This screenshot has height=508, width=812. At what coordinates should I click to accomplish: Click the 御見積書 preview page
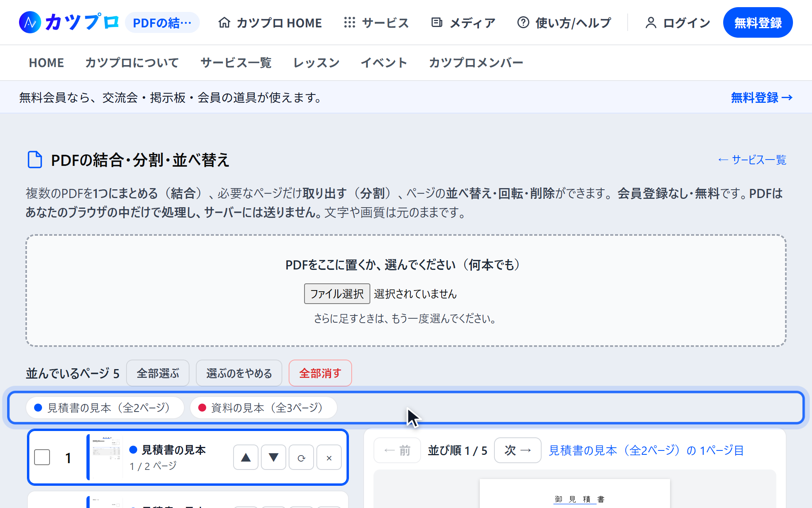[x=575, y=494]
